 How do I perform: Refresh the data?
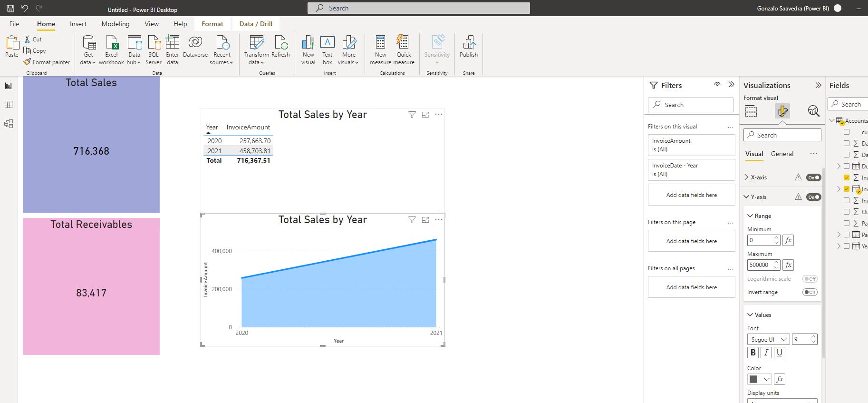point(280,47)
